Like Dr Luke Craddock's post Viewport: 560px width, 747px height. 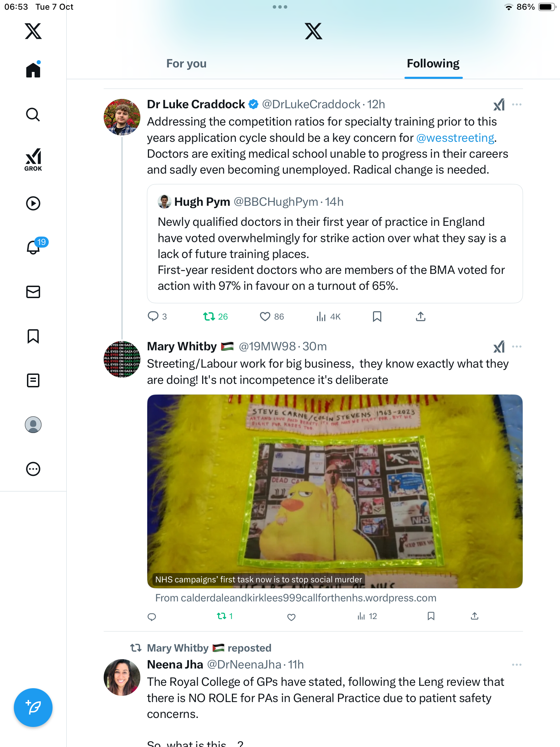(265, 316)
